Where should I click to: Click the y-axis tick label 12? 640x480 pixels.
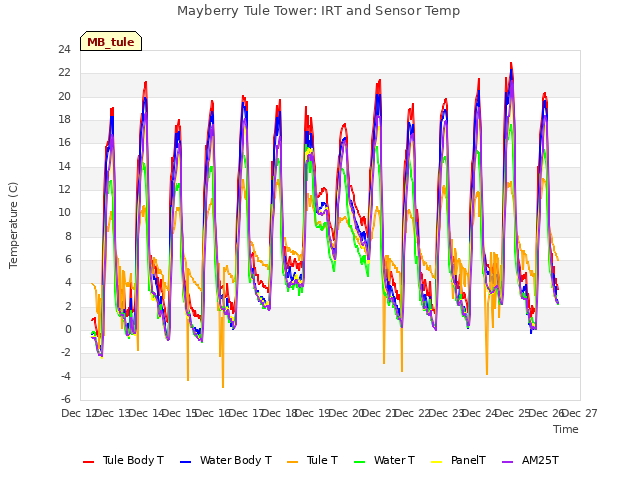tap(64, 190)
